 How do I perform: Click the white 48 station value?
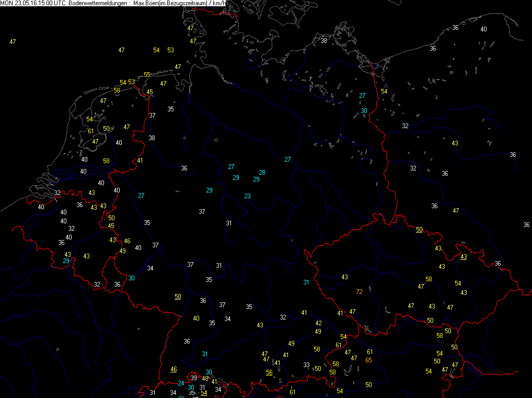205,379
